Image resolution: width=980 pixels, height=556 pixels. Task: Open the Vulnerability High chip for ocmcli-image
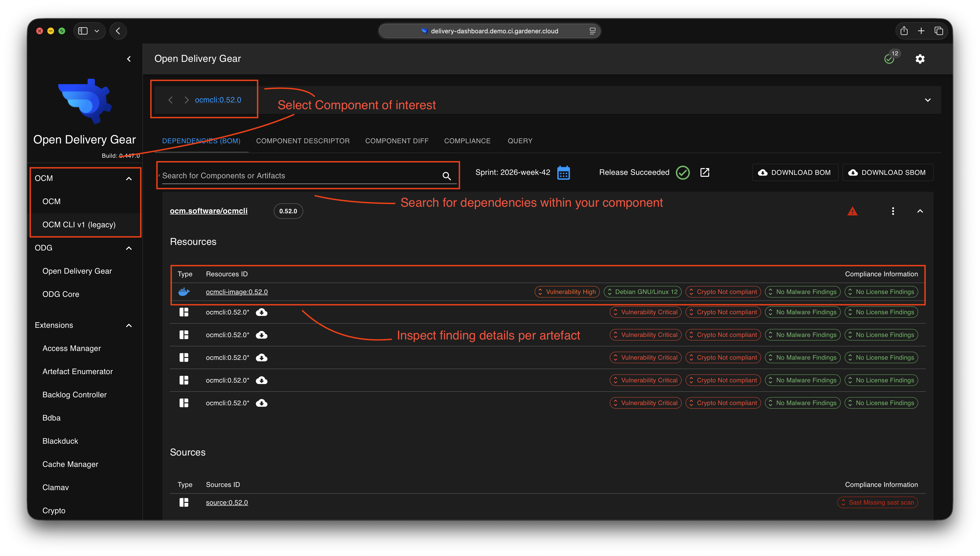pyautogui.click(x=567, y=292)
